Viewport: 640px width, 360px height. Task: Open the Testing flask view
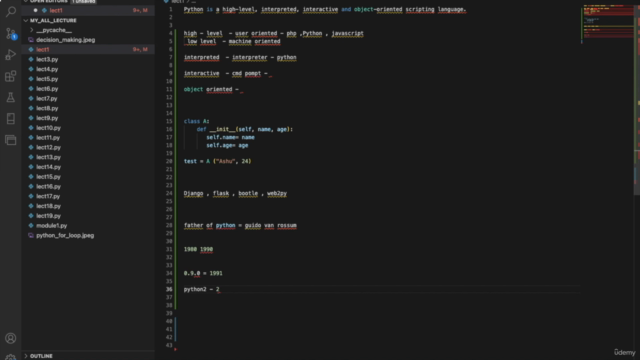[x=11, y=97]
